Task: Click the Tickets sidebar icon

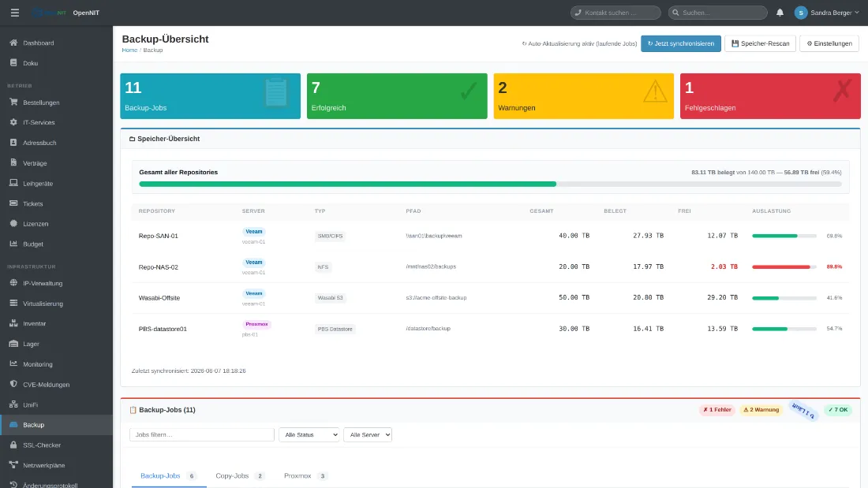Action: pos(13,203)
